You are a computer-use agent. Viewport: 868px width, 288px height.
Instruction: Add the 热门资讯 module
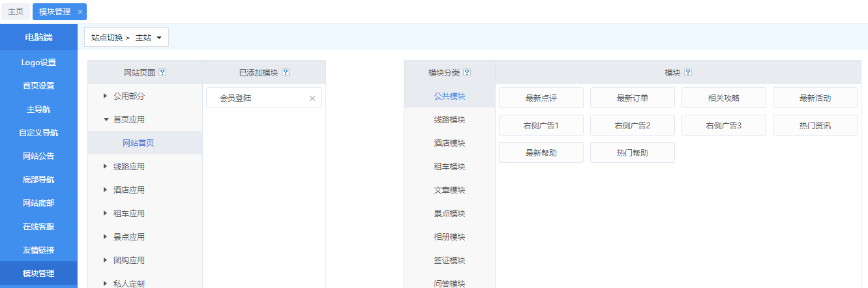coord(815,125)
